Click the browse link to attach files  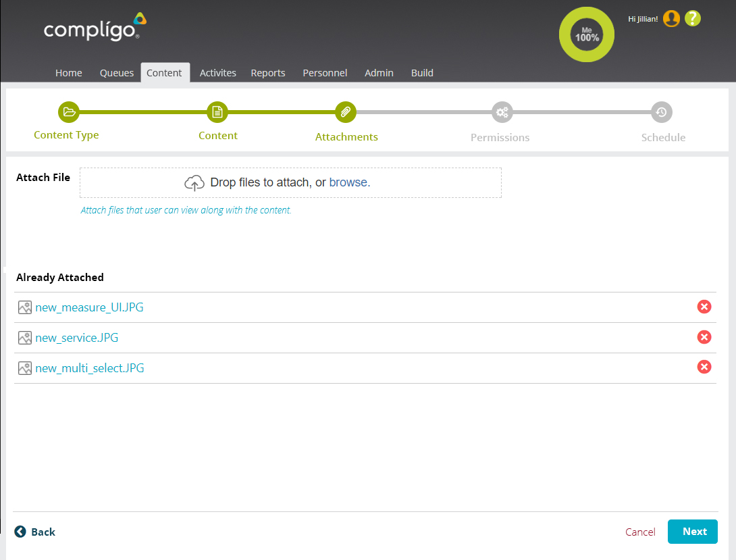pos(349,182)
